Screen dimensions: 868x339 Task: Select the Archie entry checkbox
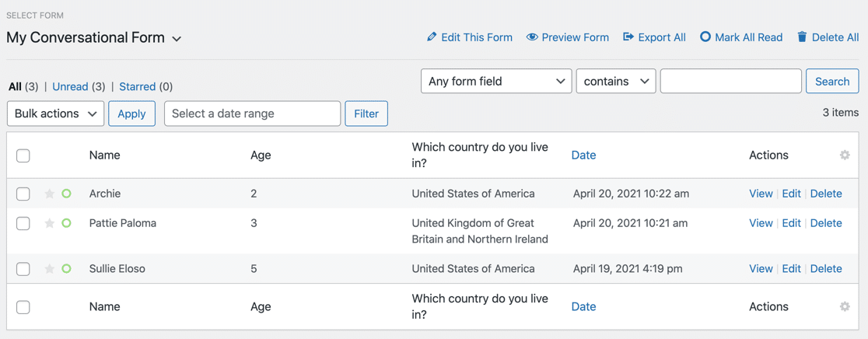(x=23, y=194)
